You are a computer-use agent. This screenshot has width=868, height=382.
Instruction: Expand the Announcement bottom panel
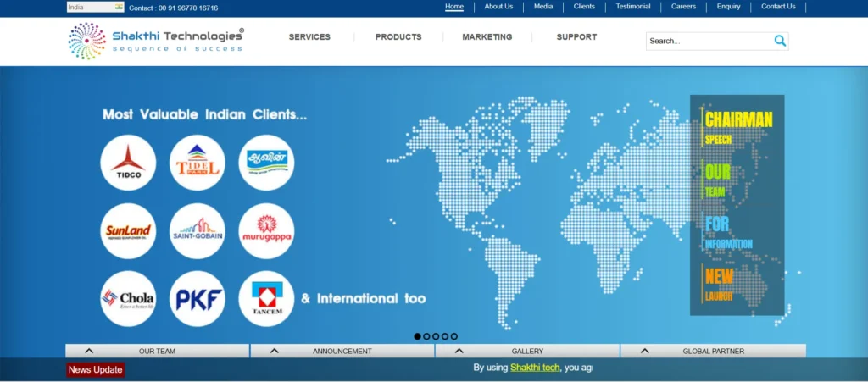coord(342,351)
